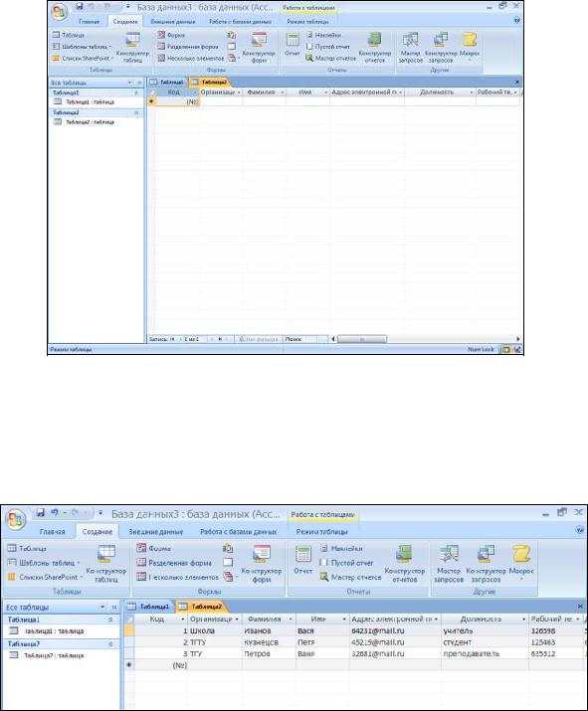Image resolution: width=588 pixels, height=711 pixels.
Task: Click Макрос icon in the window with records
Action: pos(521,554)
